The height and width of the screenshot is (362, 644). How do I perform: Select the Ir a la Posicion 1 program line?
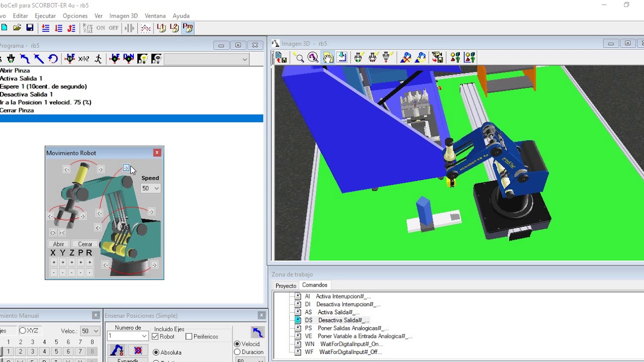pyautogui.click(x=46, y=102)
